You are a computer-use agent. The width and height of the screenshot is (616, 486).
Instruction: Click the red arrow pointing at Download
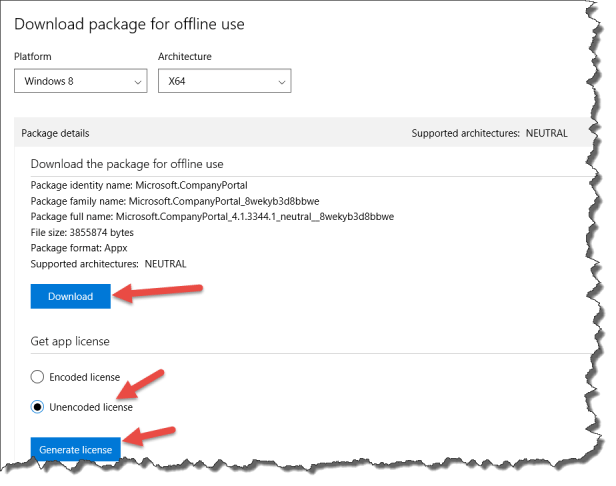coord(159,292)
